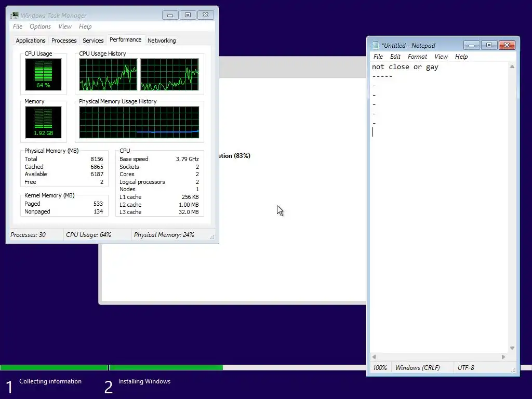
Task: Click Notepad's horizontal scrollbar left arrow
Action: click(x=374, y=356)
